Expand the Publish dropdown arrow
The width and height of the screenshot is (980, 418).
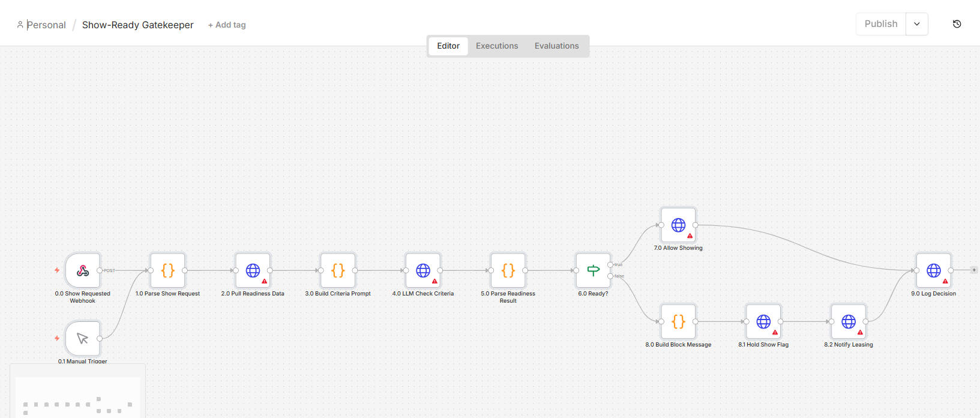coord(917,24)
